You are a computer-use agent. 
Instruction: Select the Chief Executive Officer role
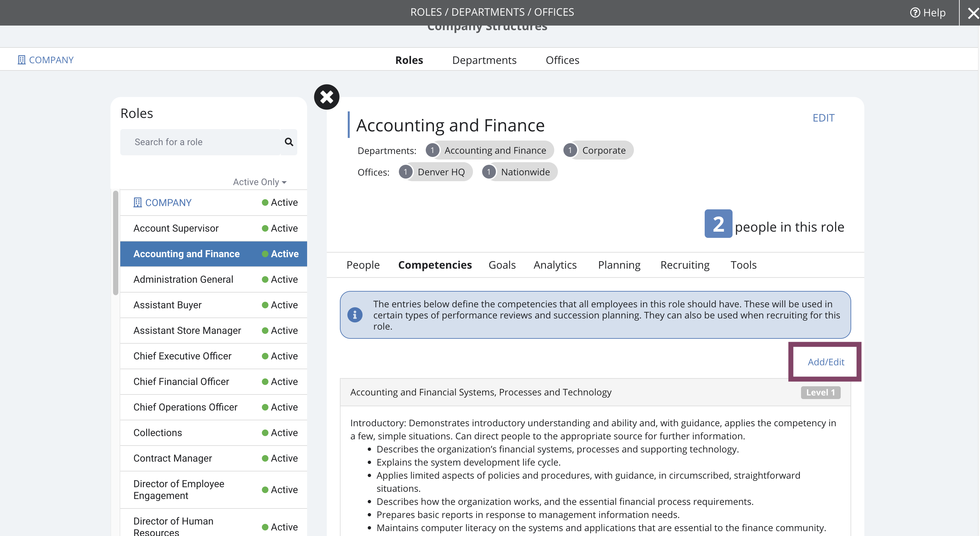[214, 356]
